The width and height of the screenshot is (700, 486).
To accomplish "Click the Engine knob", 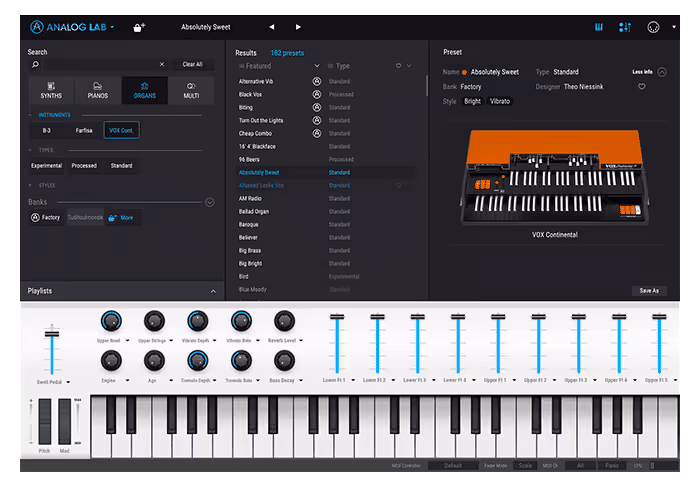I will point(111,361).
